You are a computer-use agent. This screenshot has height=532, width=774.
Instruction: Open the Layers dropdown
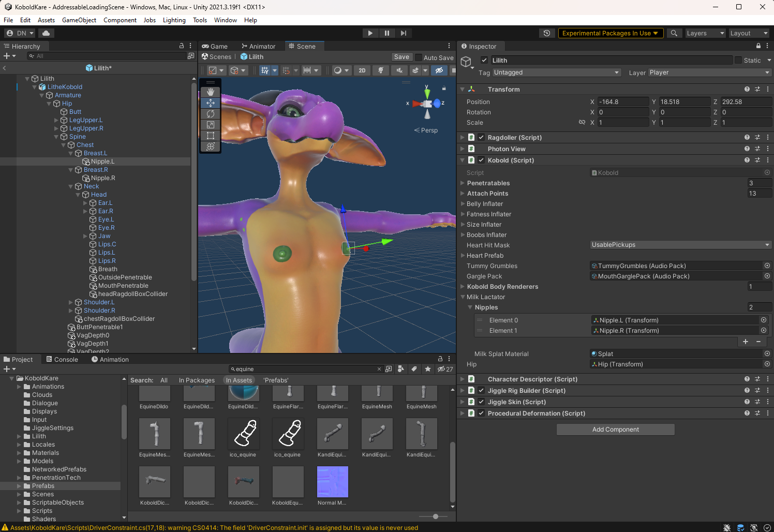click(705, 33)
